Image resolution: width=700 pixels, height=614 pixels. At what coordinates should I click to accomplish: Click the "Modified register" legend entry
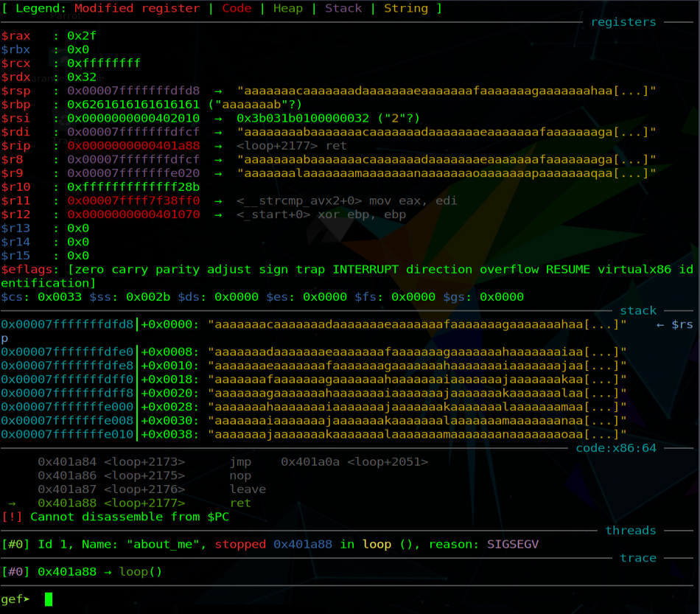click(137, 9)
